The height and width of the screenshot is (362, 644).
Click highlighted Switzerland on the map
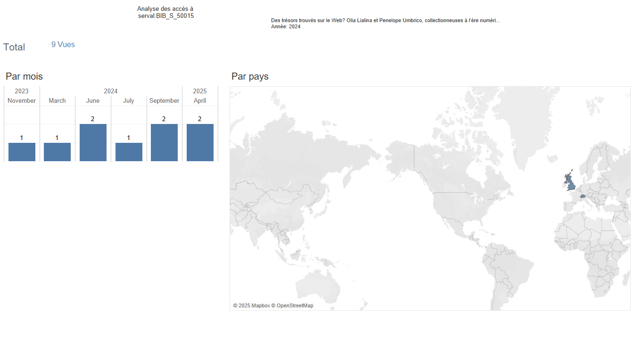pyautogui.click(x=583, y=197)
